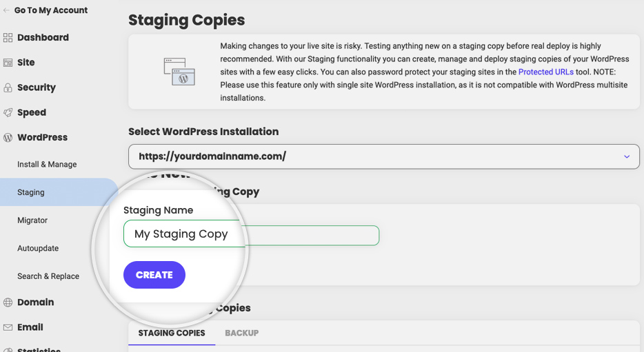This screenshot has width=644, height=352.
Task: Click the Domain globe icon
Action: (x=8, y=302)
